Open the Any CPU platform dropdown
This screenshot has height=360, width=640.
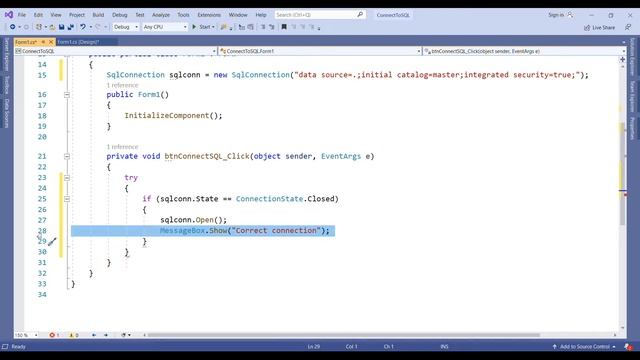pyautogui.click(x=165, y=27)
